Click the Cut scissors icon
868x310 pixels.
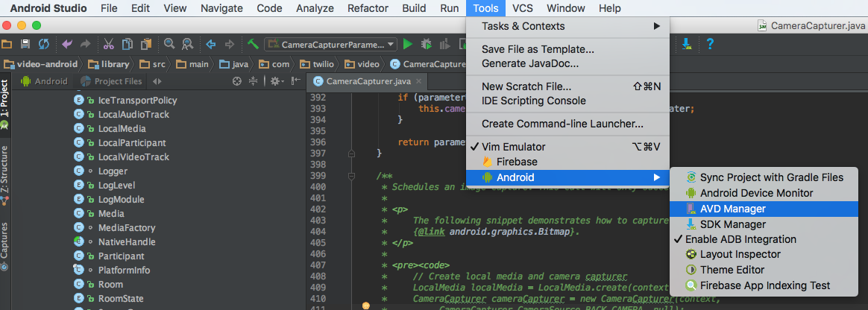(x=109, y=44)
